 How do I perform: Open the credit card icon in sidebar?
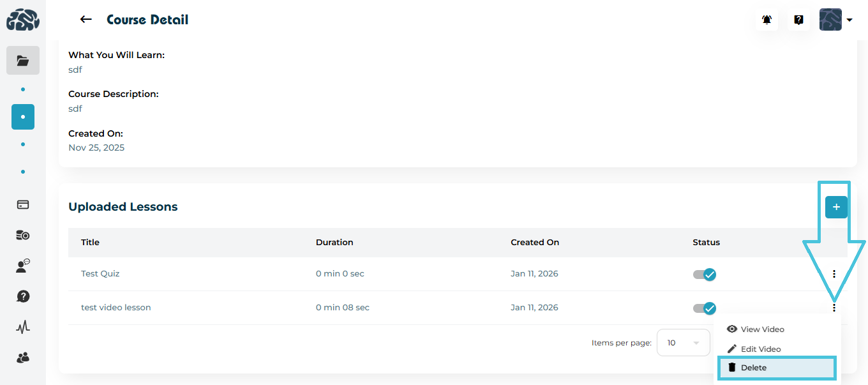pos(23,205)
